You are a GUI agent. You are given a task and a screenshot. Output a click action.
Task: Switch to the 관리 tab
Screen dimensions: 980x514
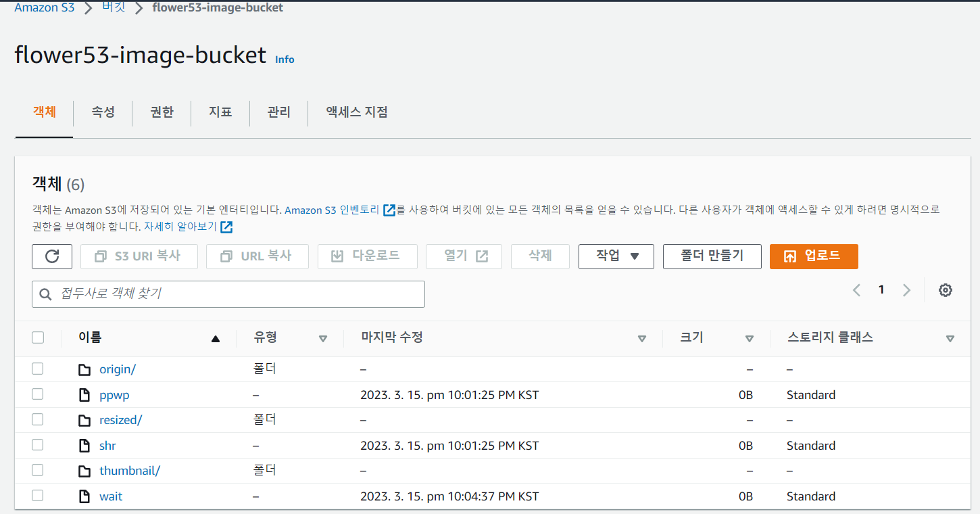point(279,112)
